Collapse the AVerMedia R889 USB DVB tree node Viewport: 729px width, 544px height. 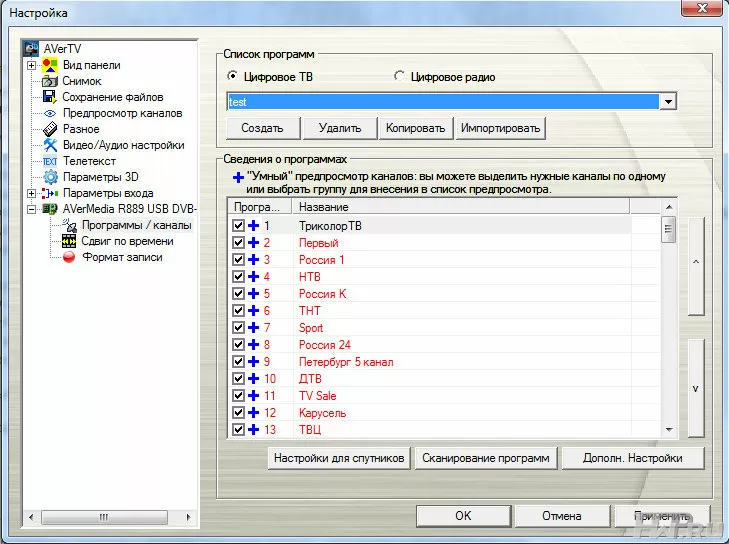pos(32,209)
